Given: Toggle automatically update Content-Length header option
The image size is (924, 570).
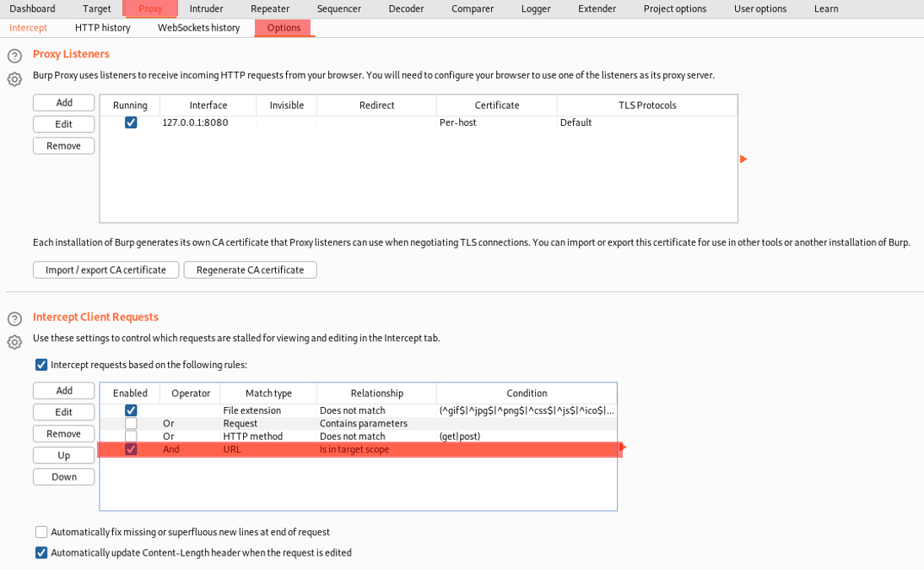Looking at the screenshot, I should coord(41,553).
